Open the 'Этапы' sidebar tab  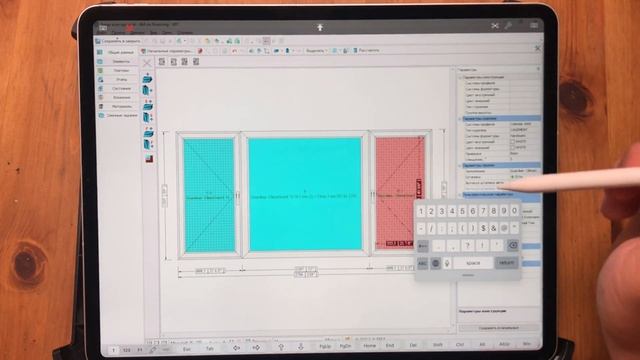[x=117, y=79]
